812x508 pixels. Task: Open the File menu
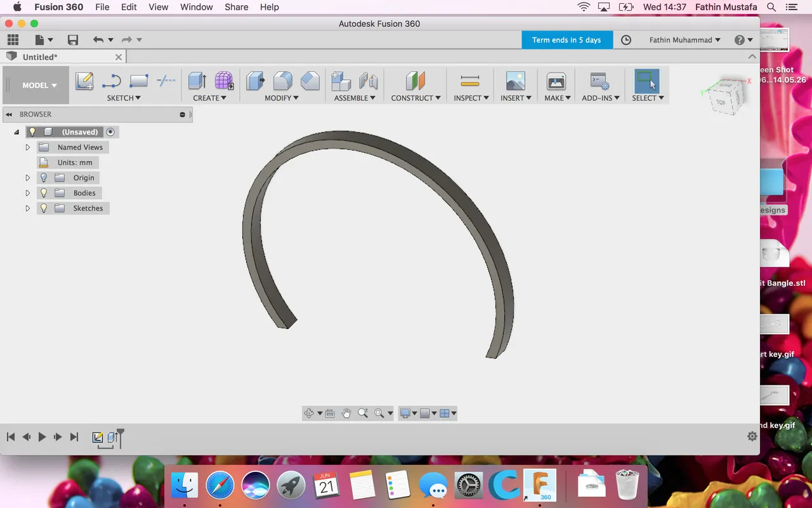[102, 7]
